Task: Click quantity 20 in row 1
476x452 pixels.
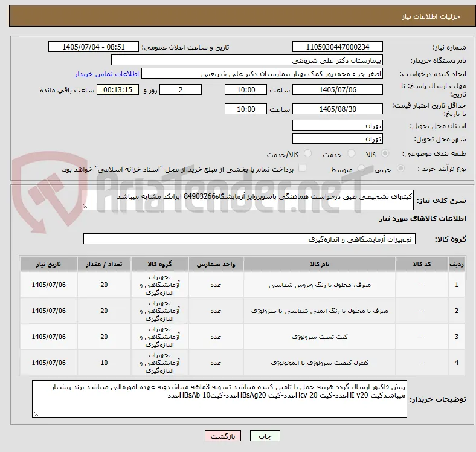Action: (104, 285)
